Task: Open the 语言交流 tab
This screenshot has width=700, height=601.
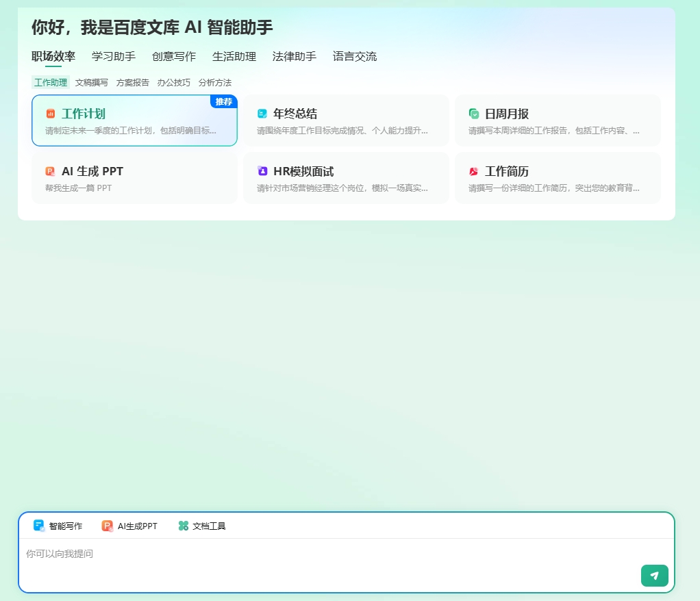Action: [355, 57]
